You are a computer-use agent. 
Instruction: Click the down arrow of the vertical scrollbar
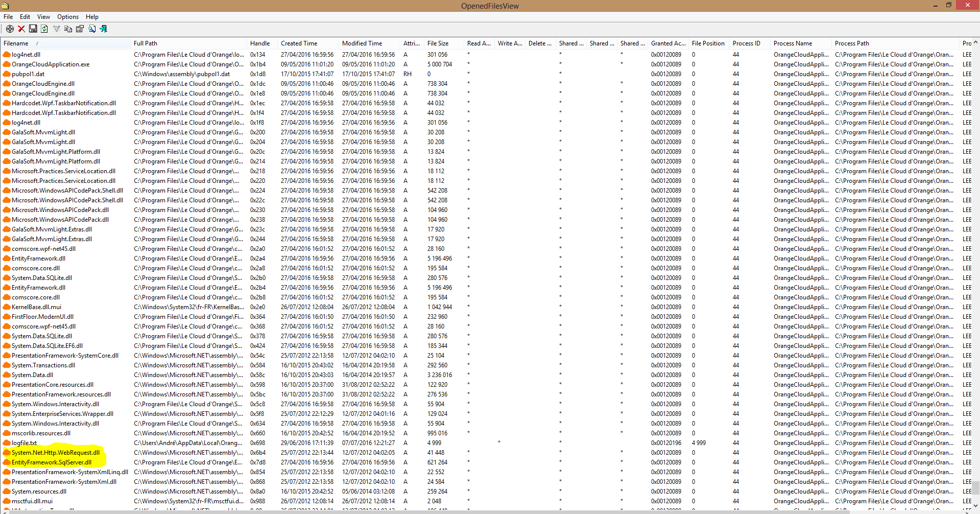pos(976,506)
